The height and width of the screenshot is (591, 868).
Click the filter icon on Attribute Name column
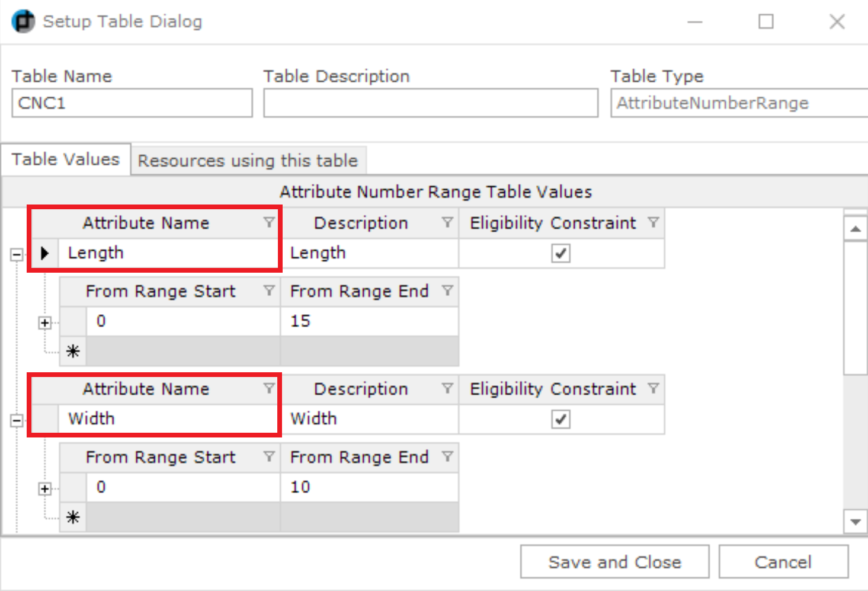(x=270, y=223)
